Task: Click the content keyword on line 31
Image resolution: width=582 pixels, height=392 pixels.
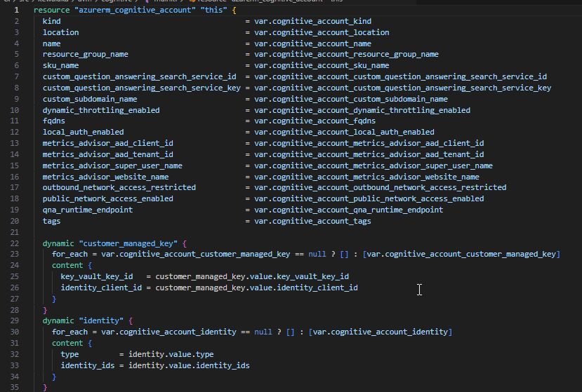Action: tap(67, 343)
